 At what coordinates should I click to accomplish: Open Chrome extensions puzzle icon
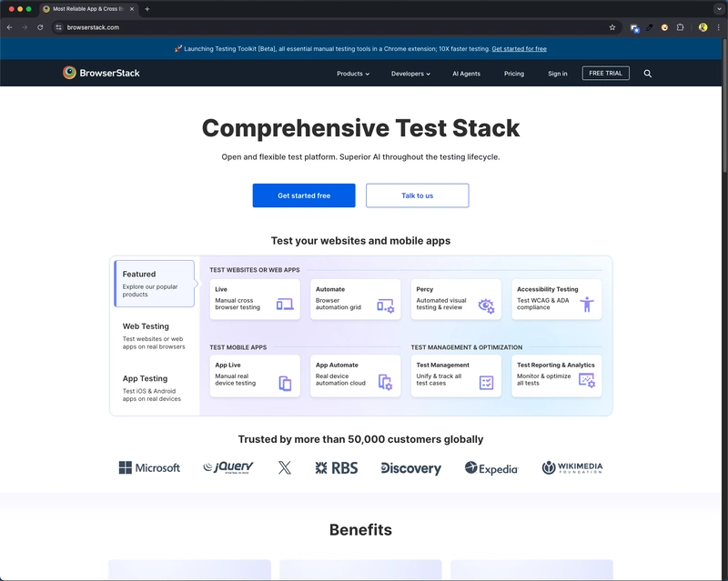coord(680,27)
